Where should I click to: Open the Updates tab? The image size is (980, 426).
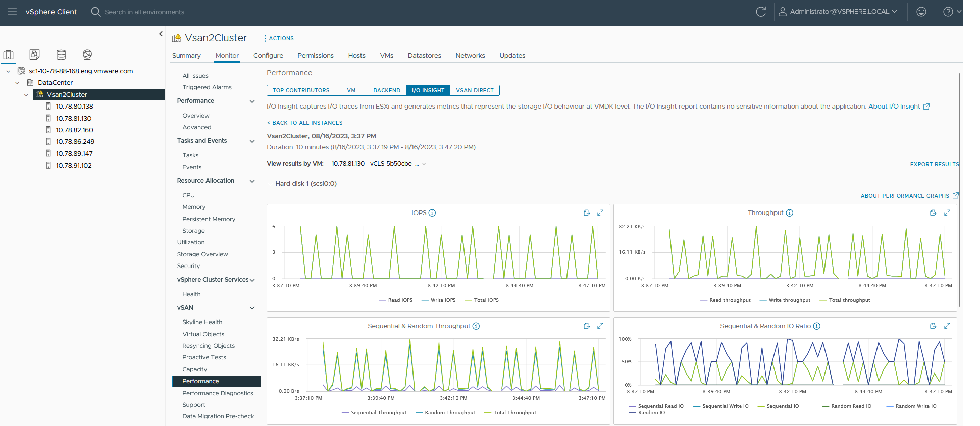(x=512, y=56)
